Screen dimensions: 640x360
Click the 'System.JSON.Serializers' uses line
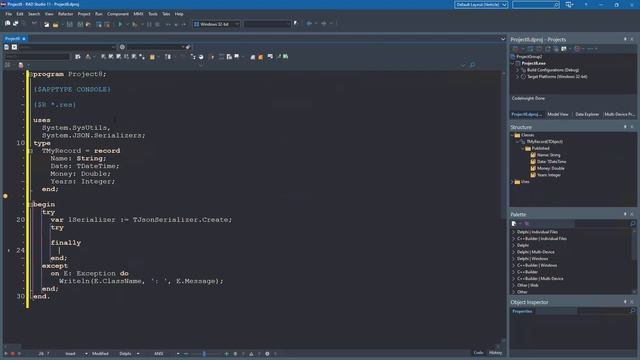click(93, 135)
